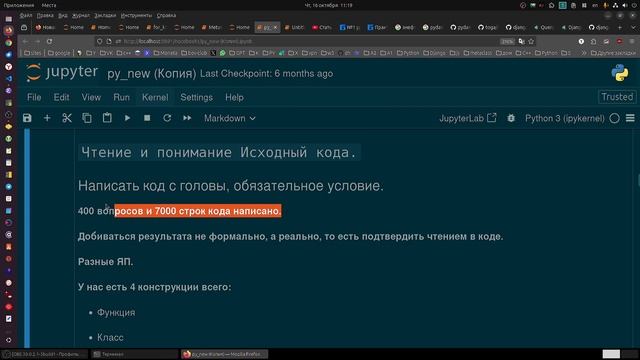Open the Jupyter Settings menu
640x360 pixels.
196,98
